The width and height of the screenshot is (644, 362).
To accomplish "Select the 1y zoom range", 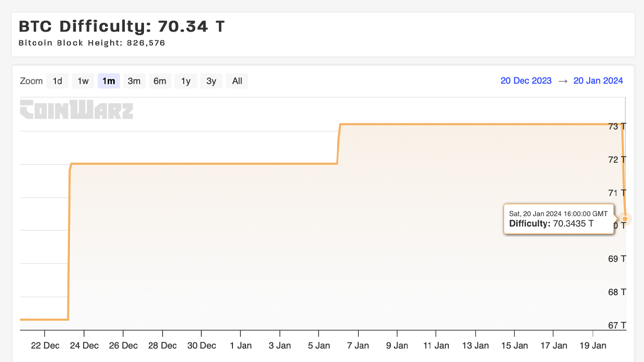I will pyautogui.click(x=186, y=80).
